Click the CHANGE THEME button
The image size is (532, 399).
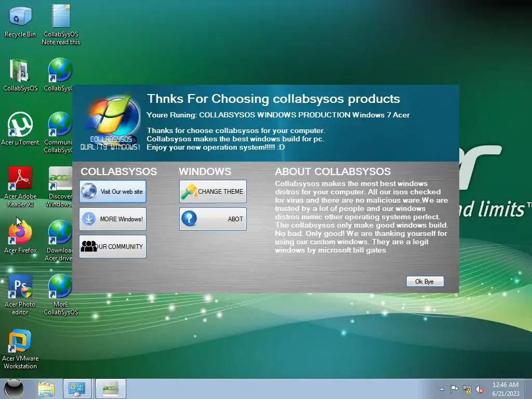[213, 192]
